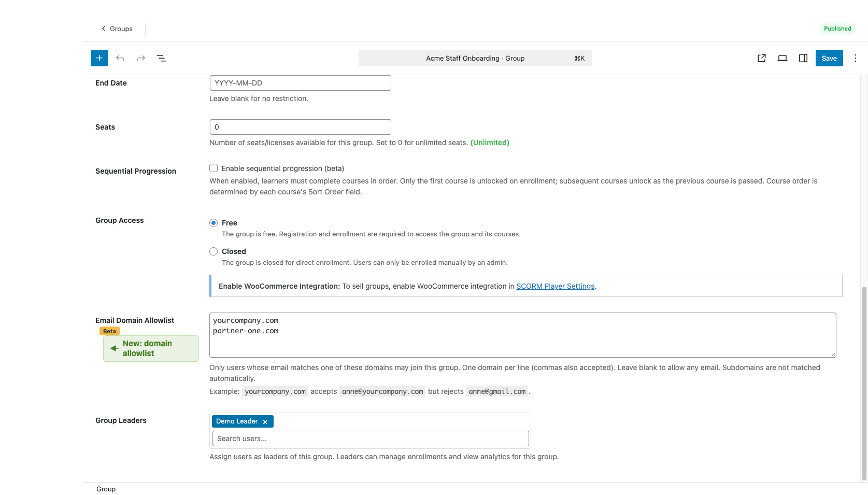
Task: Click the End Date field
Action: [x=300, y=82]
